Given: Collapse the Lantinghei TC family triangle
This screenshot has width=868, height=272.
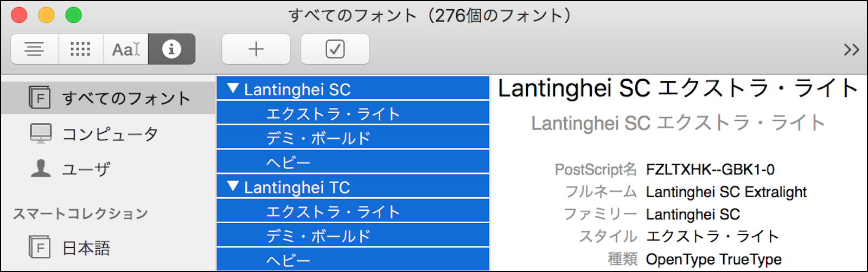Looking at the screenshot, I should [x=233, y=186].
